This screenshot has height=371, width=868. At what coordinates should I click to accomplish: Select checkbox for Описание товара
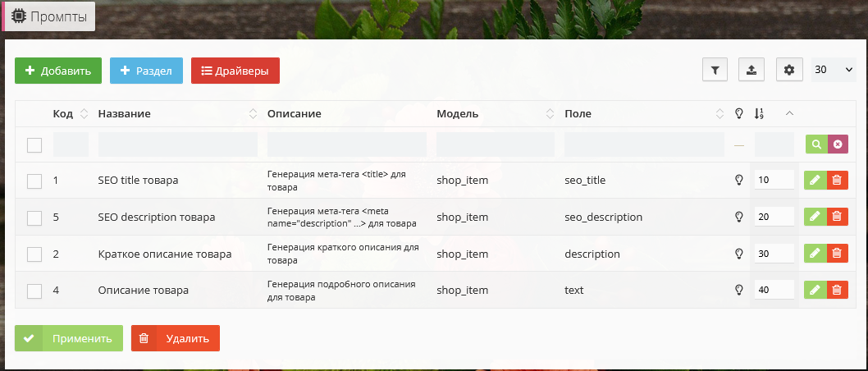(x=34, y=291)
